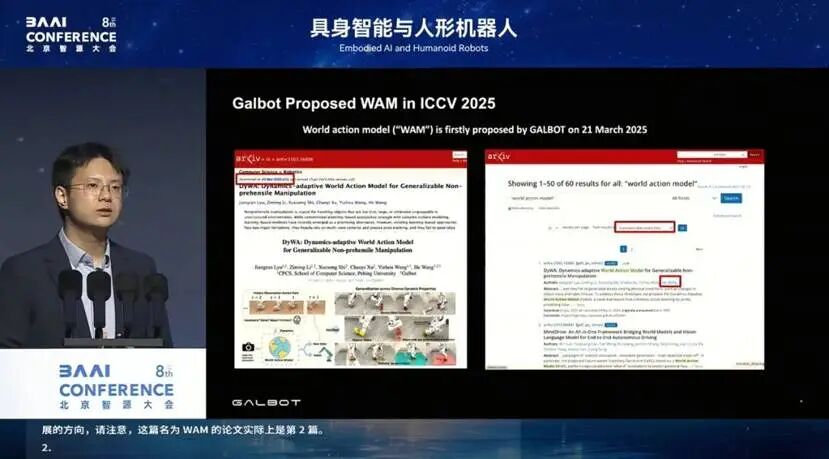Viewport: 829px width, 459px height.
Task: Click the speaker video feed on the left
Action: click(x=103, y=208)
